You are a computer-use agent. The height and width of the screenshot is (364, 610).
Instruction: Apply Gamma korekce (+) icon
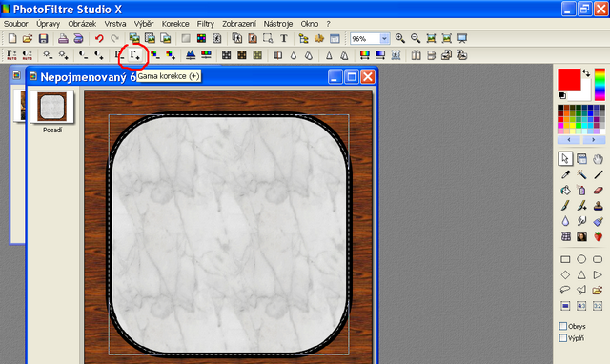(134, 55)
